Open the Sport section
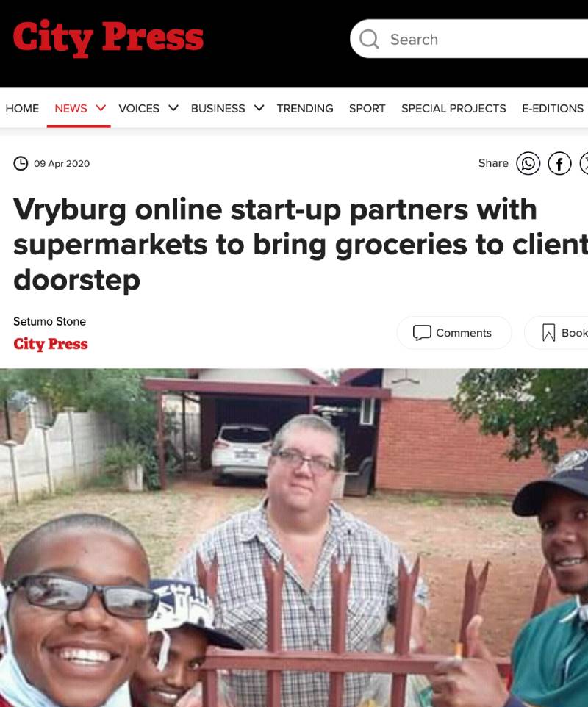 coord(367,108)
